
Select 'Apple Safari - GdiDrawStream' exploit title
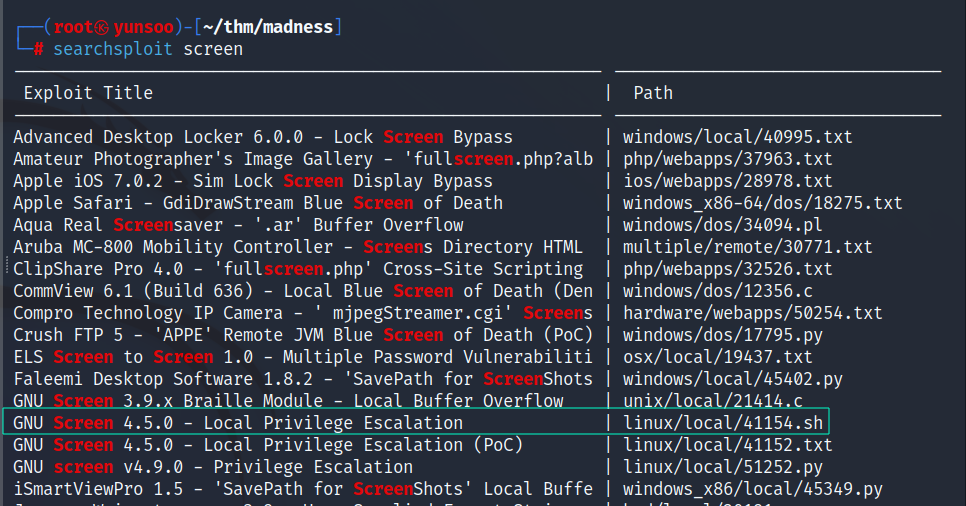pyautogui.click(x=258, y=203)
